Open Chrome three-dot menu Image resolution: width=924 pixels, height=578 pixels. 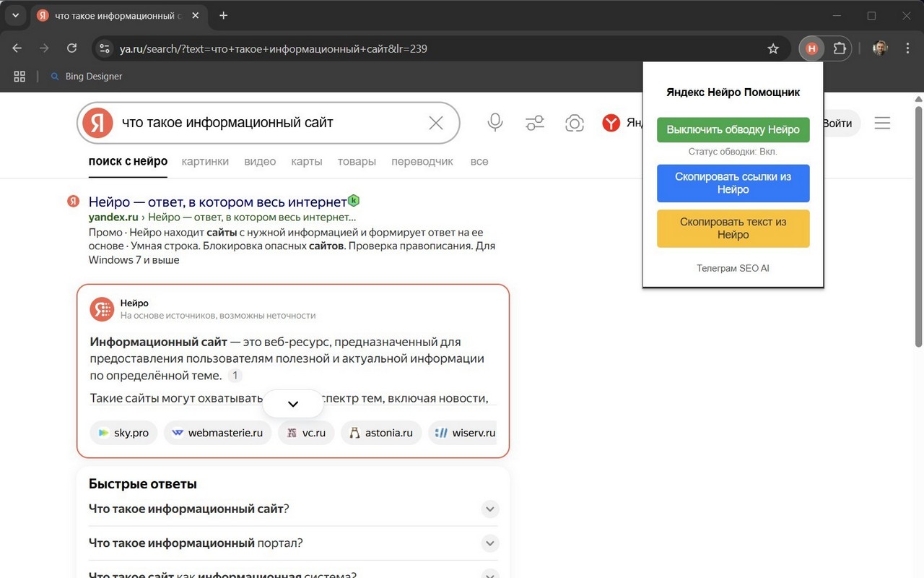click(908, 48)
